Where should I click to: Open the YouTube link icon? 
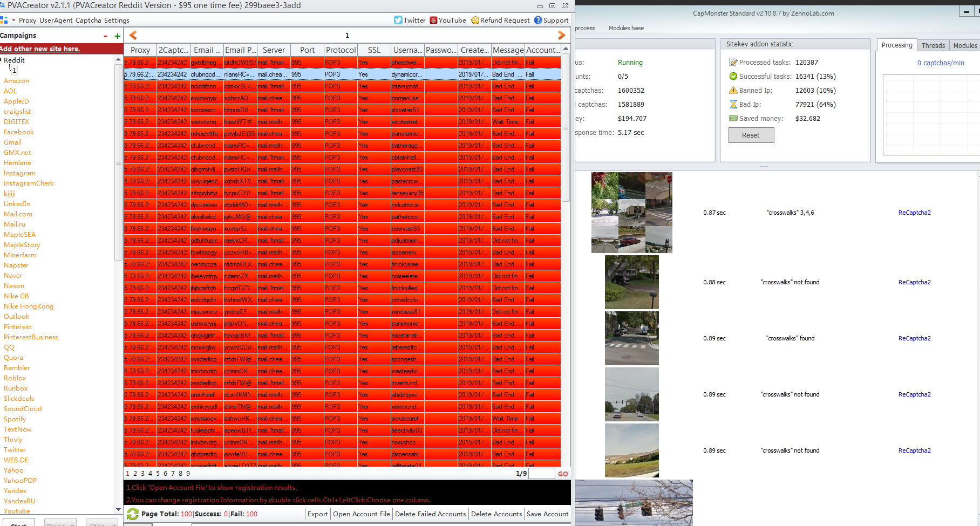(x=433, y=21)
